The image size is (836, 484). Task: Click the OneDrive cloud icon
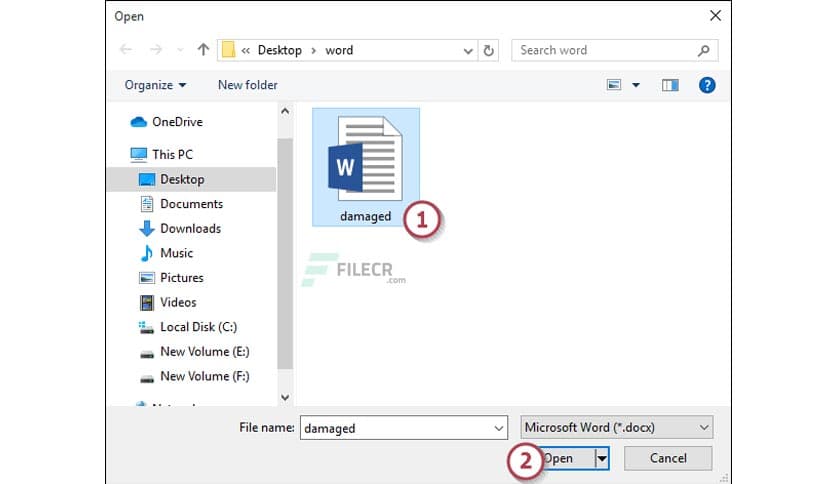pyautogui.click(x=139, y=122)
